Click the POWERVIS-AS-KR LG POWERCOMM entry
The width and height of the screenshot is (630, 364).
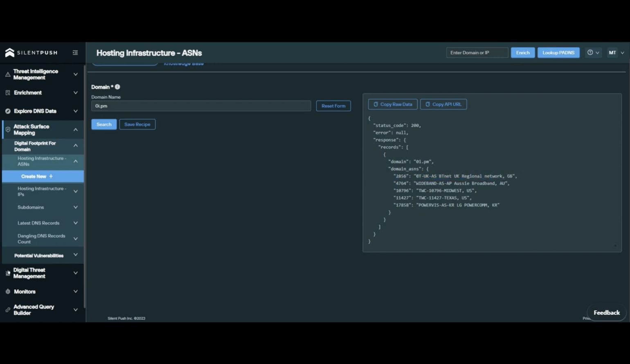tap(446, 205)
